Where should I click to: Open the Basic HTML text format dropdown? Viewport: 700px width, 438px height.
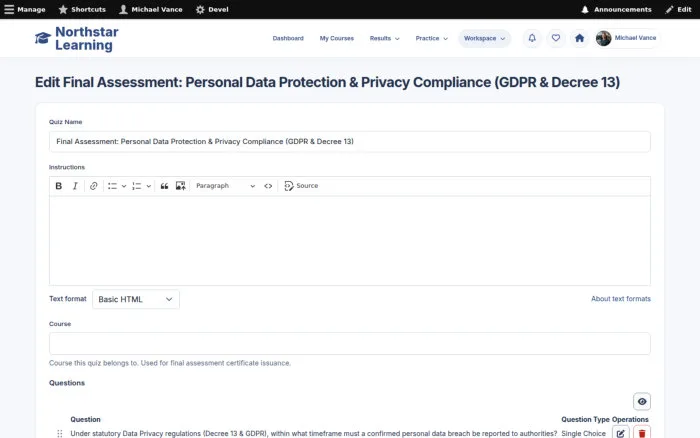[x=136, y=299]
